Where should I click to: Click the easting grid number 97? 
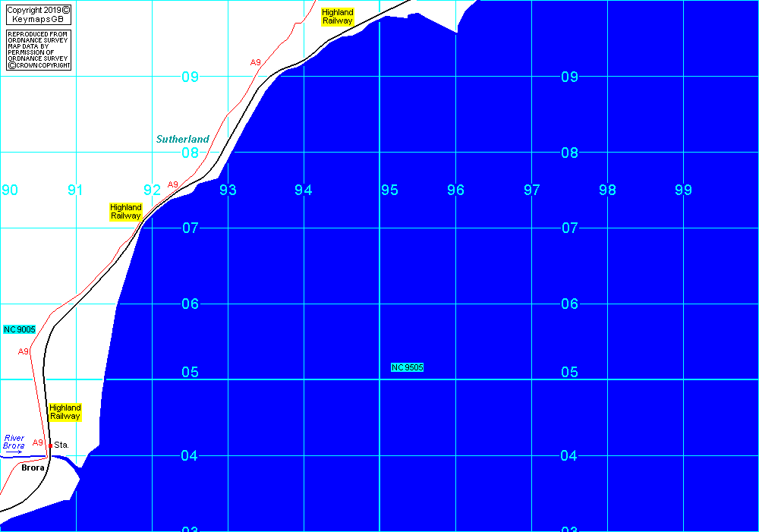pyautogui.click(x=532, y=190)
